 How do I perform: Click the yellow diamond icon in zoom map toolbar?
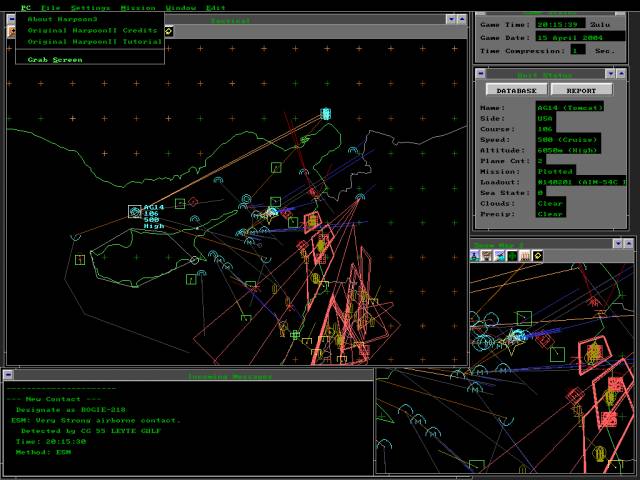coord(538,256)
